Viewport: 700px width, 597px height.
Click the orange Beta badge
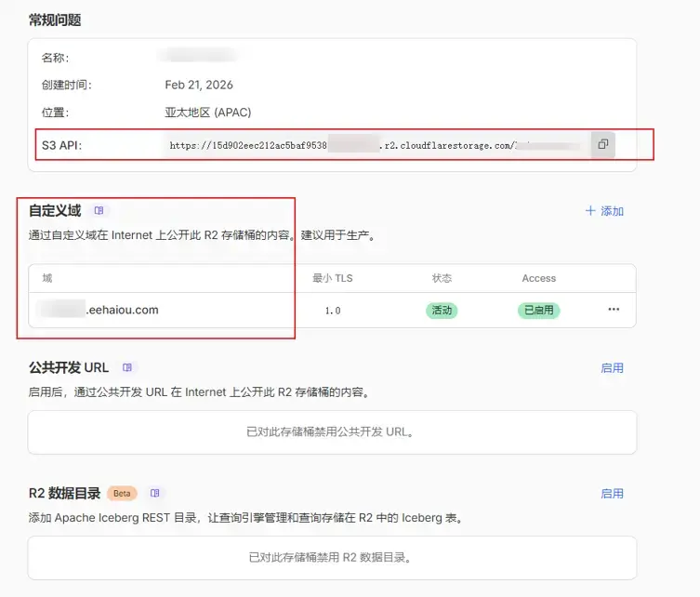(122, 494)
